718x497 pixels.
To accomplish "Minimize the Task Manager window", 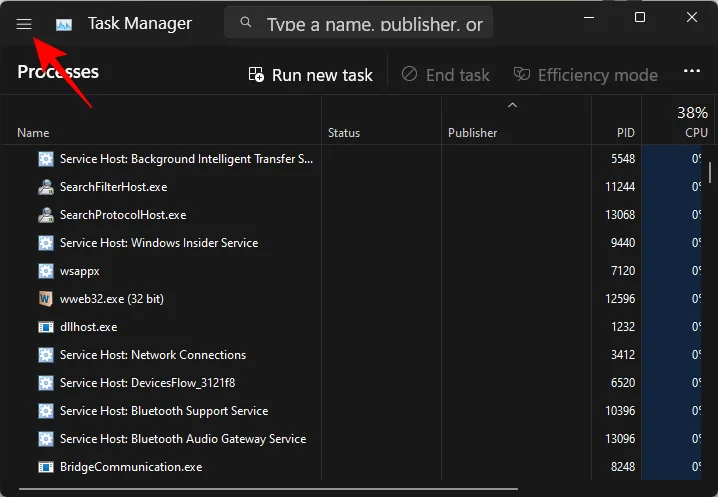I will [x=589, y=17].
